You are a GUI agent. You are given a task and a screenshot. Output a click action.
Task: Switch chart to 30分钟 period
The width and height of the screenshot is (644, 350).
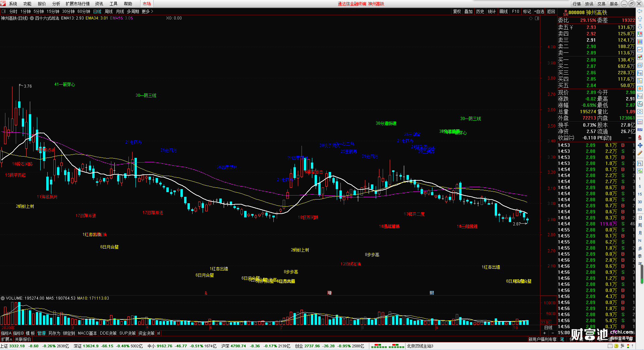(68, 11)
